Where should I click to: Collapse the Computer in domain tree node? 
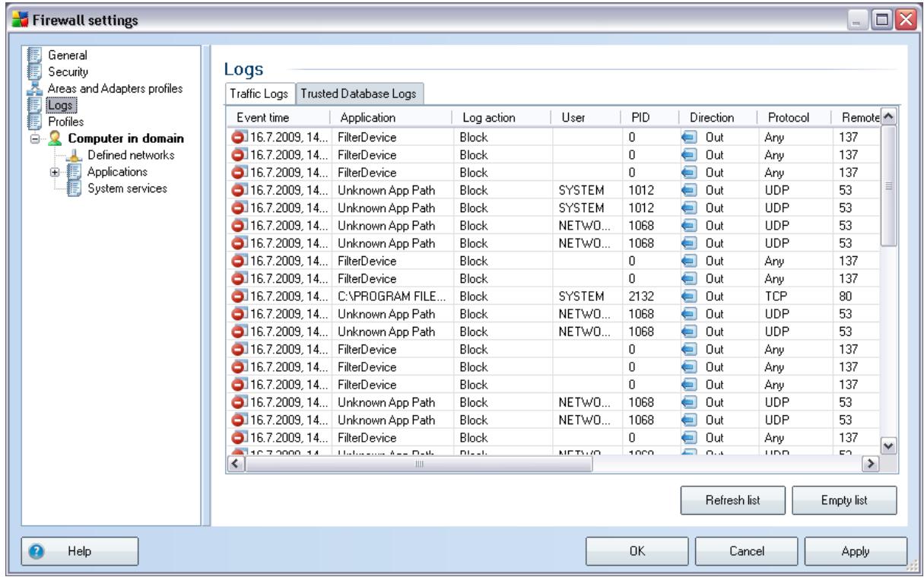pyautogui.click(x=34, y=139)
